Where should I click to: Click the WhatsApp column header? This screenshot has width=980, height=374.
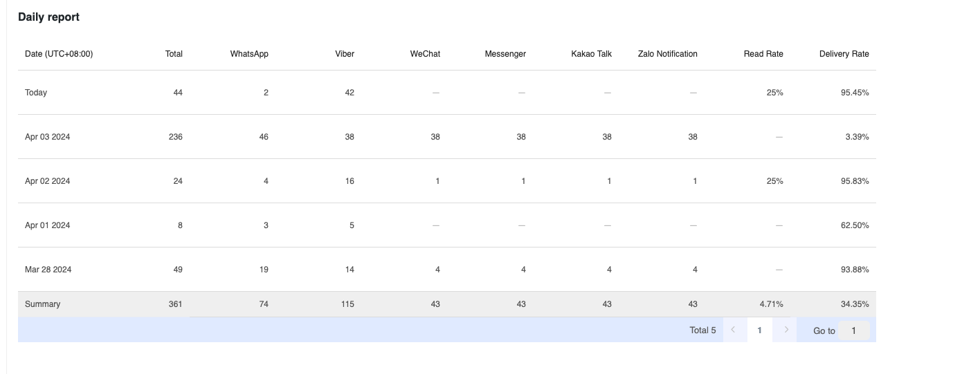249,54
